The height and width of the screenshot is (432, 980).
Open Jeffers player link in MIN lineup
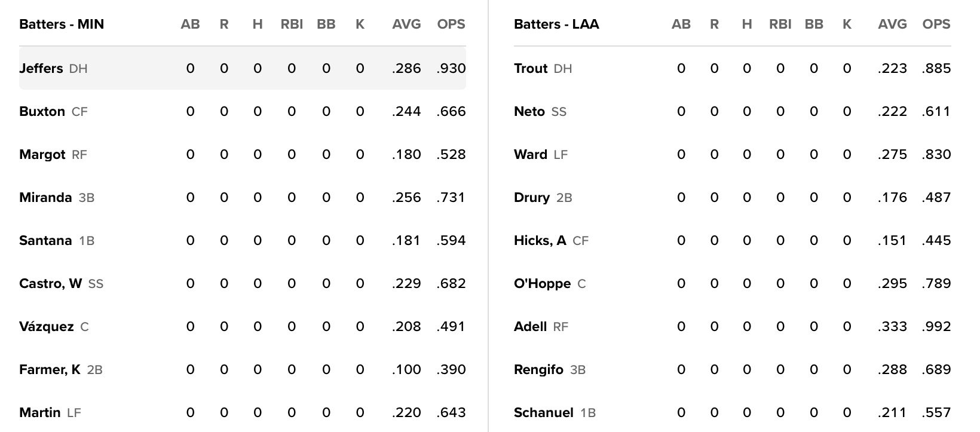tap(41, 69)
